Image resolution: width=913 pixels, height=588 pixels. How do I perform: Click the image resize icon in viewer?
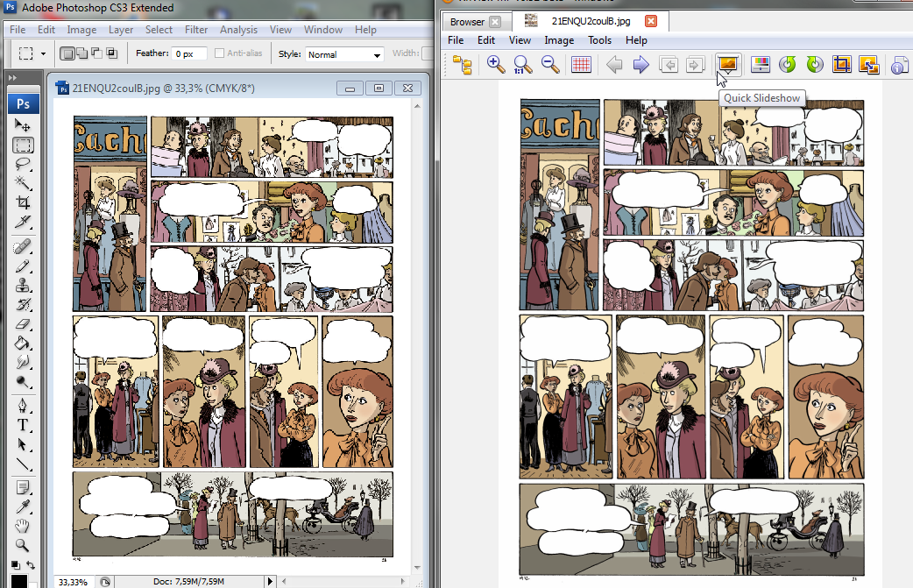coord(868,64)
